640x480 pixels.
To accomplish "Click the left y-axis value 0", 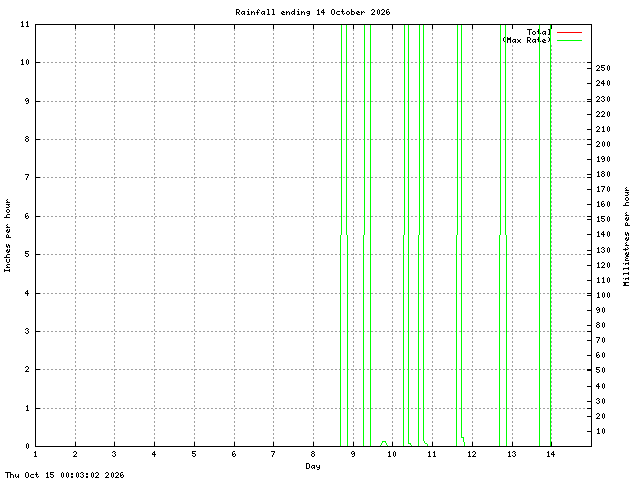I will coord(27,446).
